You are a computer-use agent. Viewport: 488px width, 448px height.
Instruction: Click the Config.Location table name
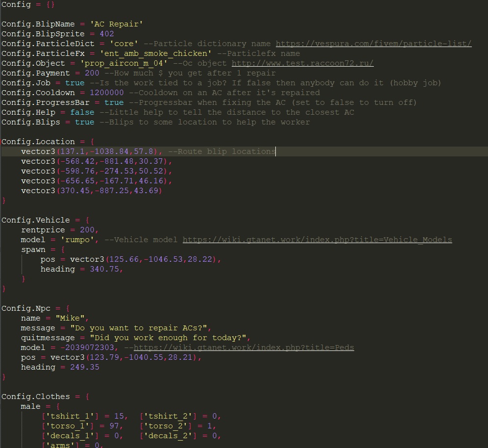coord(38,142)
